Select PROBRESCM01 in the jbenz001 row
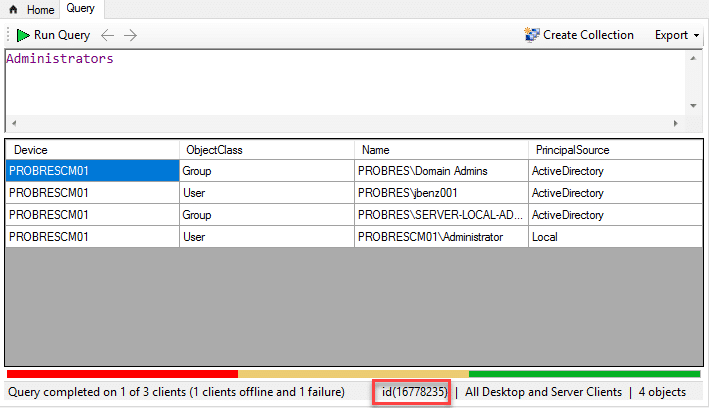Viewport: 709px width, 408px height. click(x=92, y=193)
